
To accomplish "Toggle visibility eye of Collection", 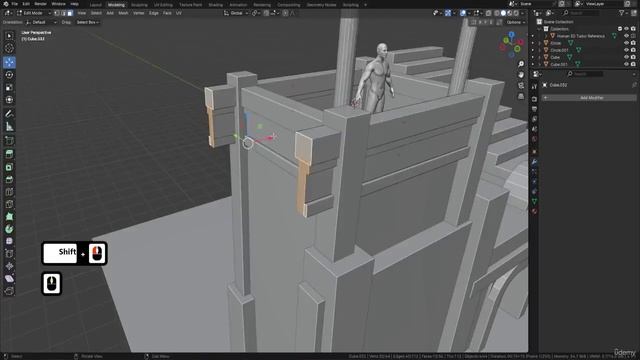I will [x=626, y=29].
